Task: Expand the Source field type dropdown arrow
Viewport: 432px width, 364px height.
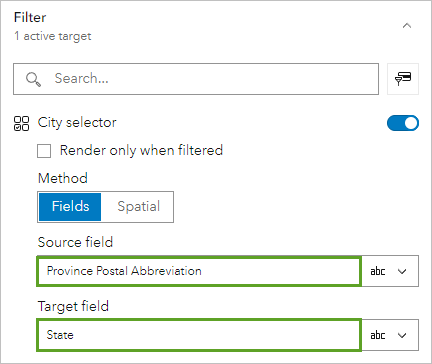Action: coord(402,271)
